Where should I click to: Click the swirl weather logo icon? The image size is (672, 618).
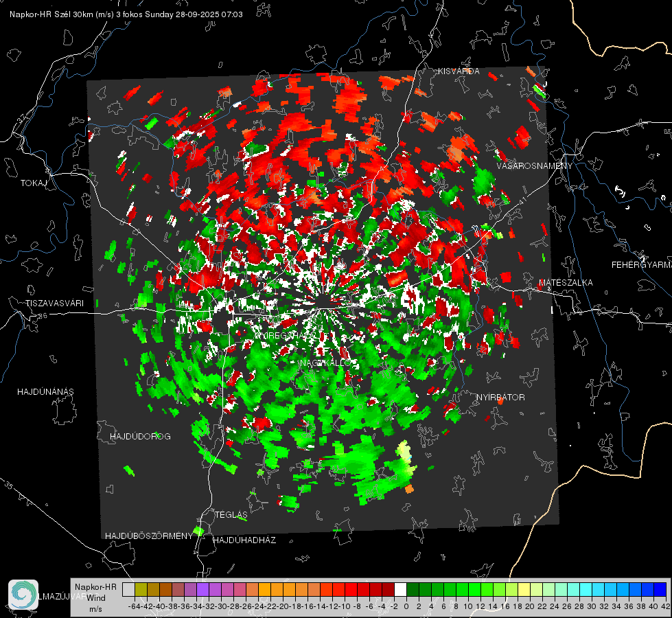(x=23, y=595)
